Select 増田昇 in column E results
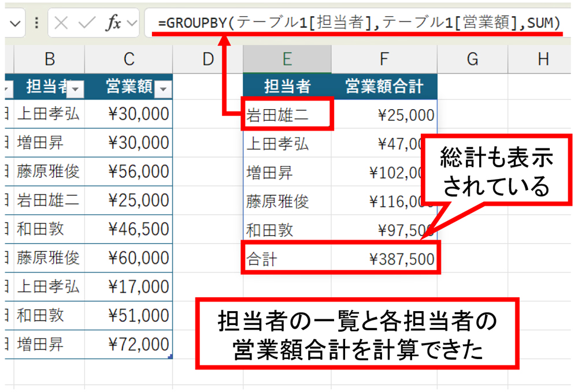 tap(287, 172)
